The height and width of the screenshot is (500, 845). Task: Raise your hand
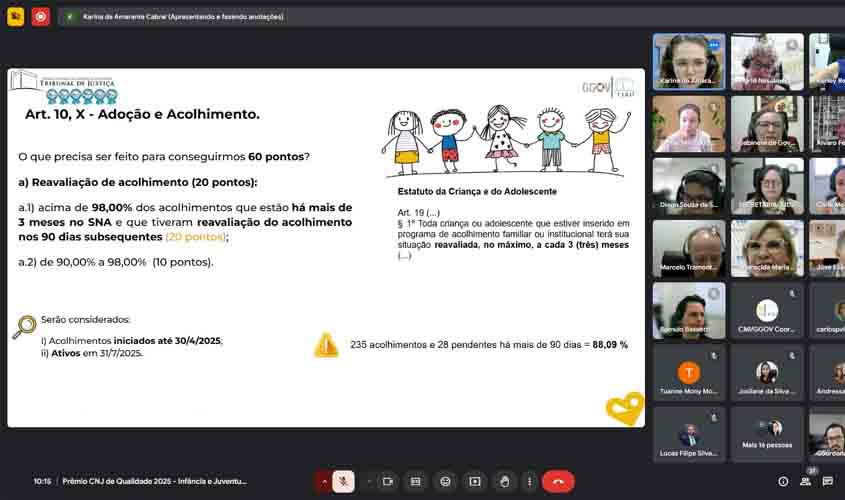pyautogui.click(x=504, y=481)
